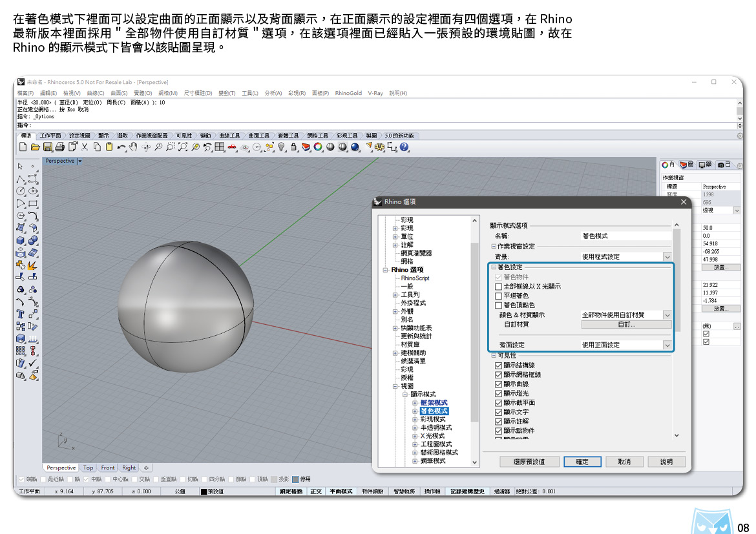Uncheck 顯示結構線 option
756x534 pixels.
[x=499, y=365]
